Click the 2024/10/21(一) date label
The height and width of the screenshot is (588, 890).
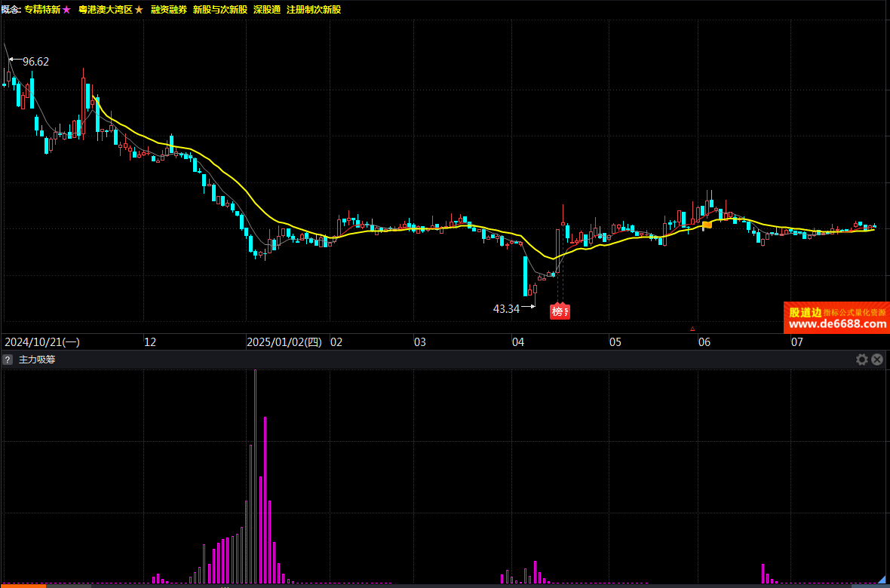coord(41,342)
